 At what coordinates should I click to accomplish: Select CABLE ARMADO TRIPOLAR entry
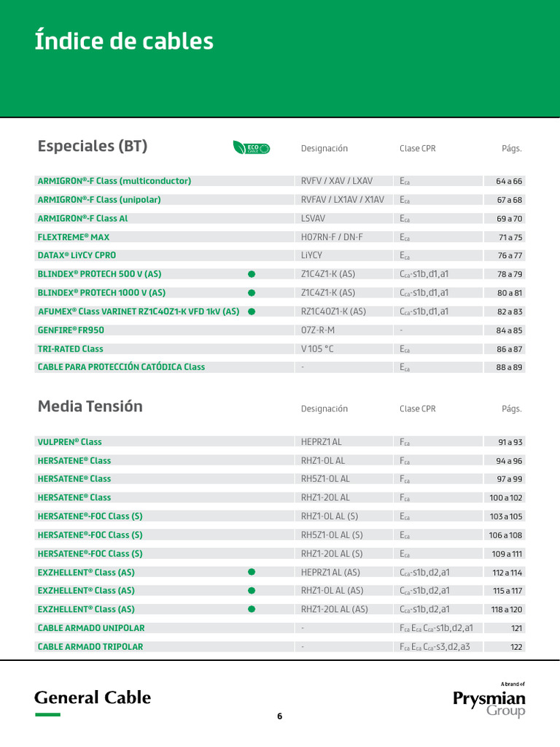click(90, 646)
